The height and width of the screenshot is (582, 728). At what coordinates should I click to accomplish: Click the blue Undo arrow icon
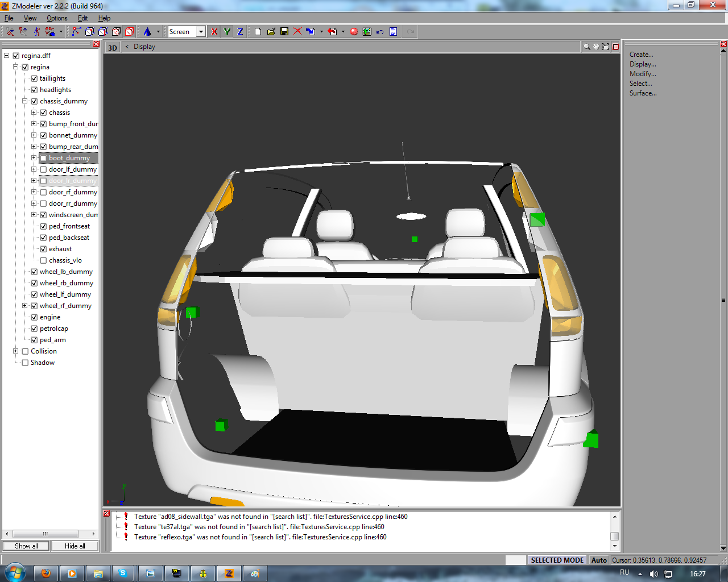[x=380, y=32]
